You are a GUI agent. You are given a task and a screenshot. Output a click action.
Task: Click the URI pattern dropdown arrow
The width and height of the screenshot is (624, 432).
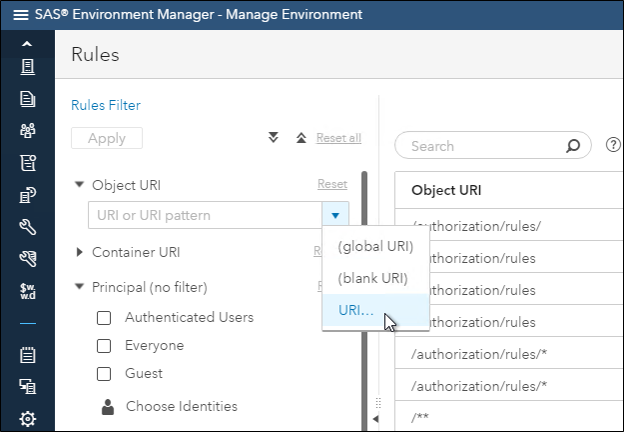click(x=335, y=215)
